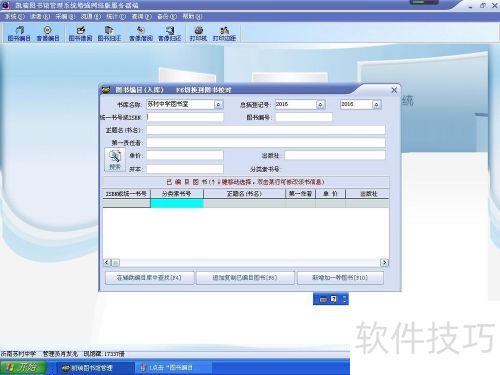Click the 音像编目 toolbar icon

48,34
